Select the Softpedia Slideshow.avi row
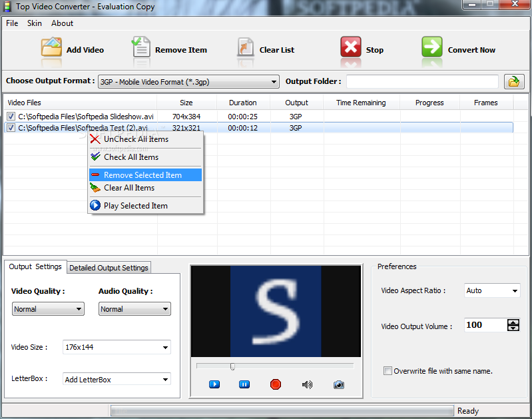 pos(258,117)
